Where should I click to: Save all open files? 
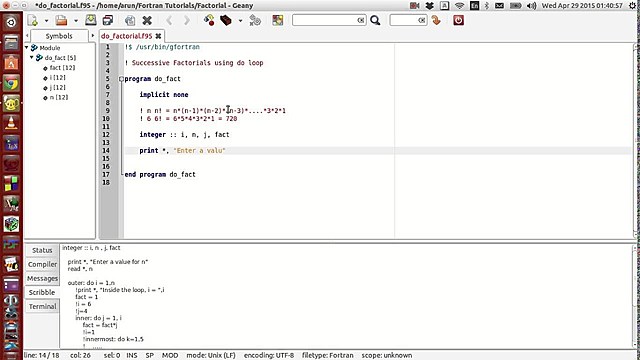point(108,20)
